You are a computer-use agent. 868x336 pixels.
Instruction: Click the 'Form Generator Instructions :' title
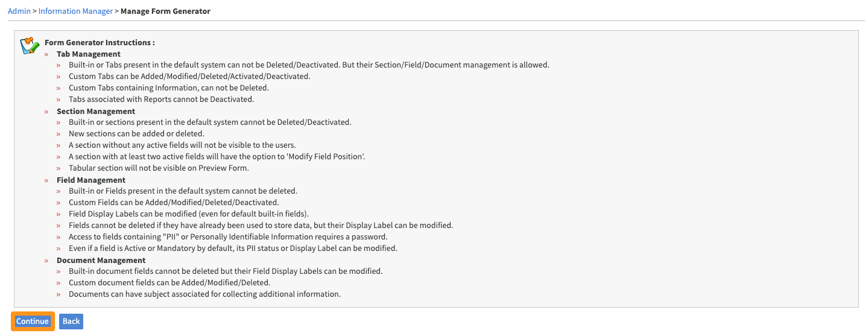(100, 43)
